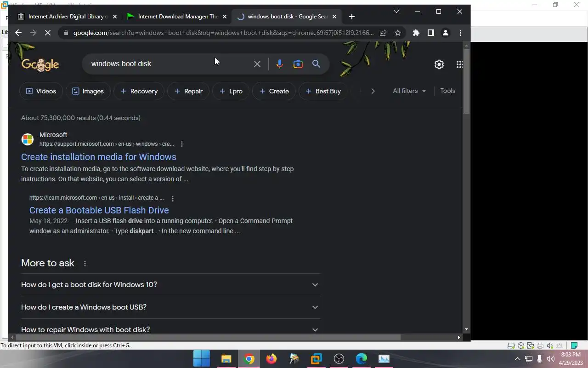Close the Internet Archive tab
The height and width of the screenshot is (368, 588).
click(114, 17)
